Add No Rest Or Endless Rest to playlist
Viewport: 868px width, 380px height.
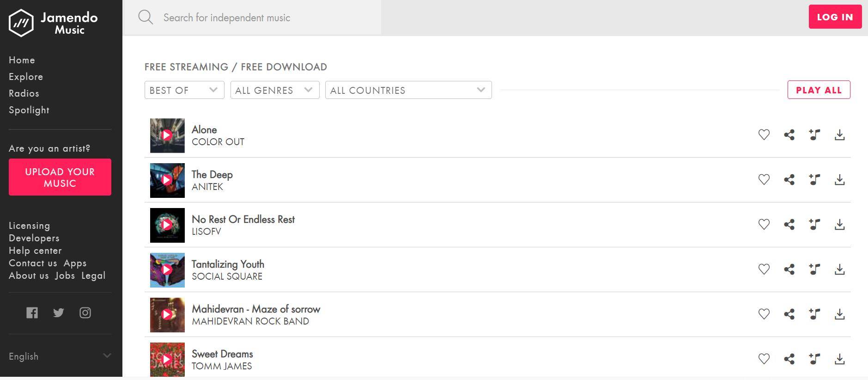pyautogui.click(x=814, y=224)
